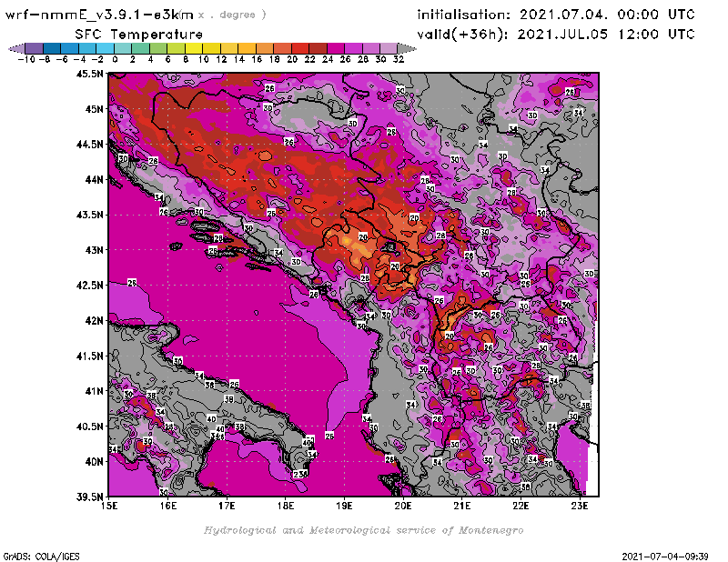Pick the purple legend swatch from -10 to -8

coord(35,48)
